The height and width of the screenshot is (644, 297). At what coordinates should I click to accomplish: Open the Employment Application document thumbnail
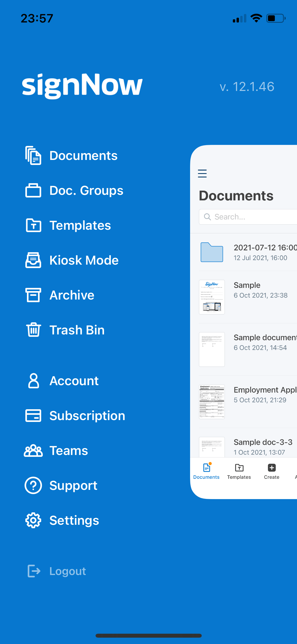[212, 402]
